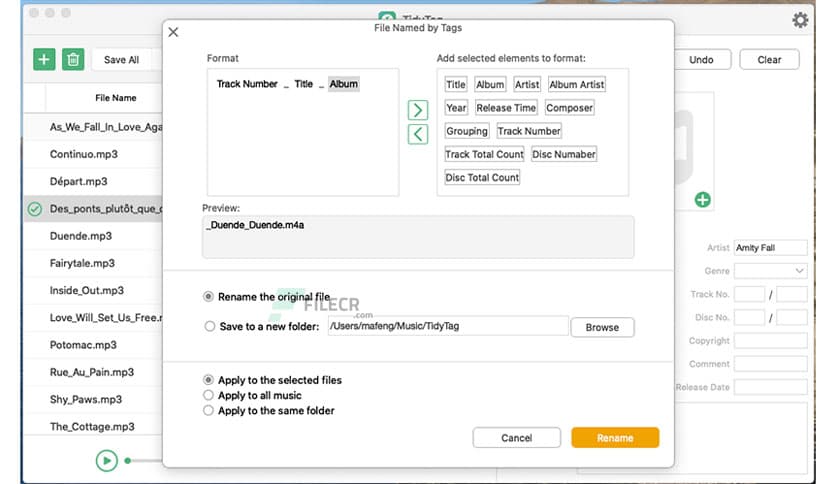Screen dimensions: 836x484
Task: Click the Track Number token in Format box
Action: click(247, 84)
